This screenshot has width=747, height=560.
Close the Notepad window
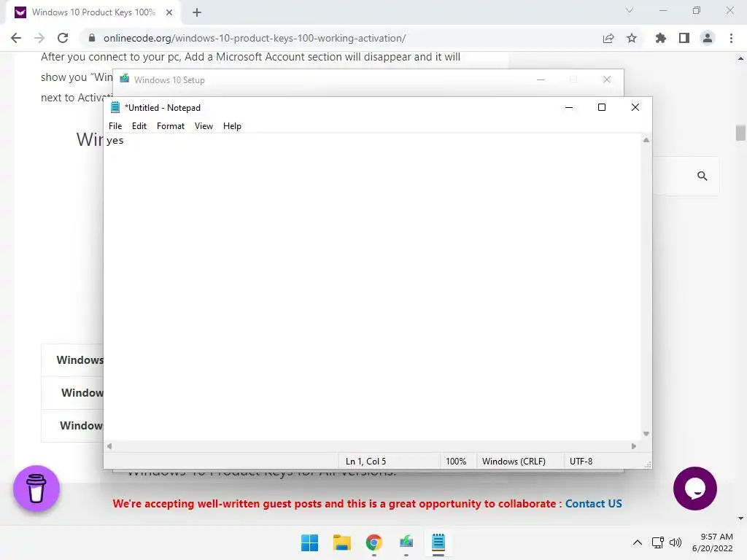click(635, 108)
